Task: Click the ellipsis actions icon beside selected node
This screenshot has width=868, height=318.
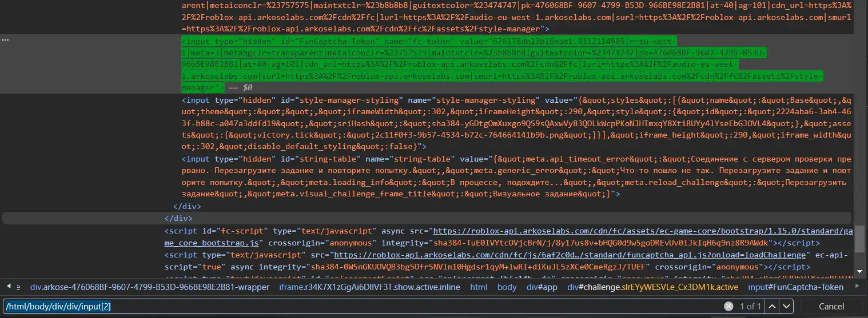Action: (x=5, y=41)
